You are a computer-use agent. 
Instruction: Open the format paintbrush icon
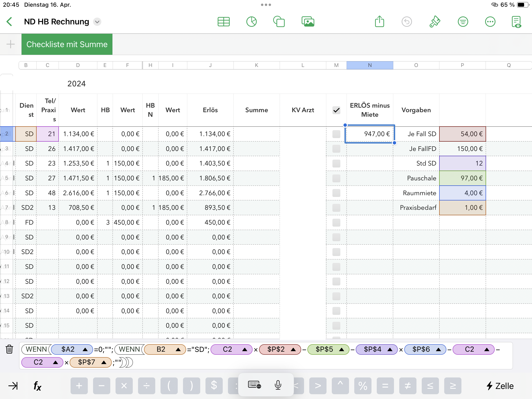click(x=435, y=22)
